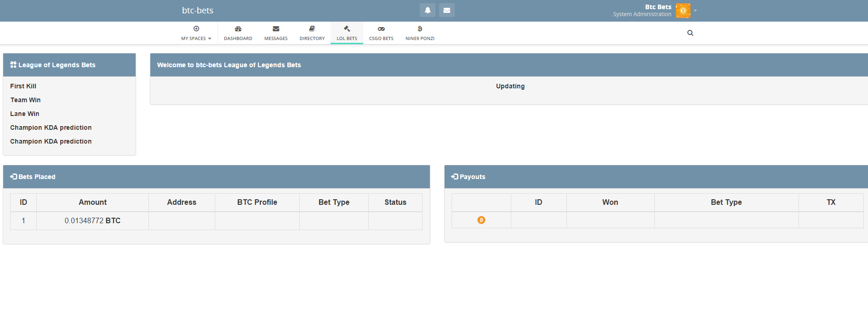
Task: Click the btc-bets site title
Action: (x=198, y=10)
